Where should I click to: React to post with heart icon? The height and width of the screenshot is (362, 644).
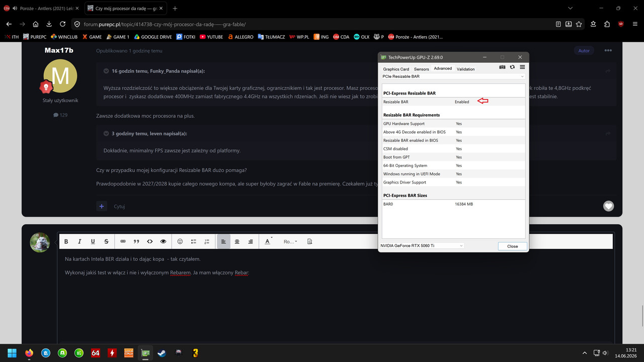tap(608, 206)
